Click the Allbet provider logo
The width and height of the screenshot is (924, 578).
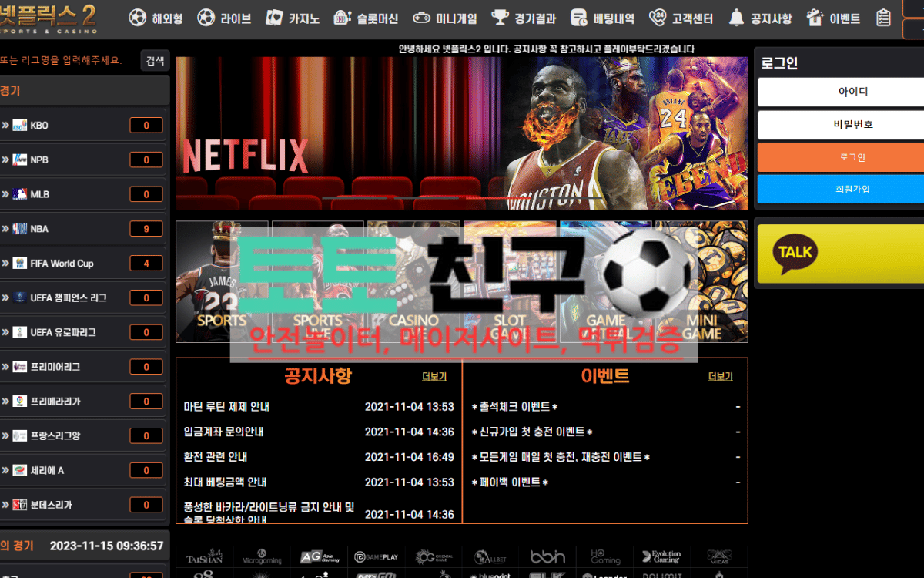tap(490, 556)
